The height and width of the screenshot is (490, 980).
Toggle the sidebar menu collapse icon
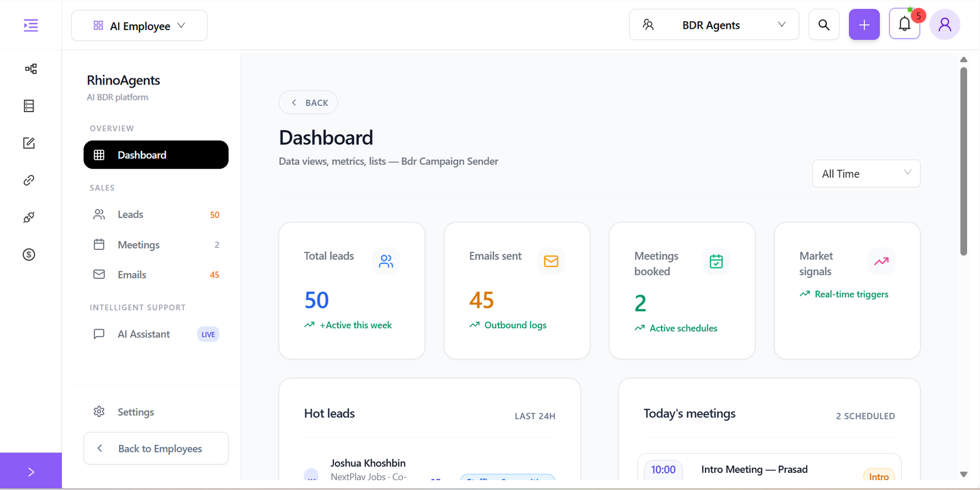31,25
